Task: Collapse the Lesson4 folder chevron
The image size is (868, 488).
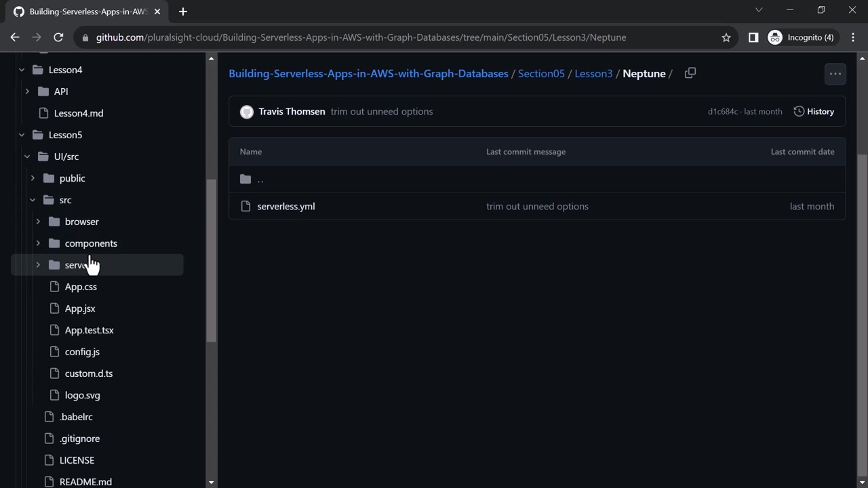Action: tap(22, 70)
